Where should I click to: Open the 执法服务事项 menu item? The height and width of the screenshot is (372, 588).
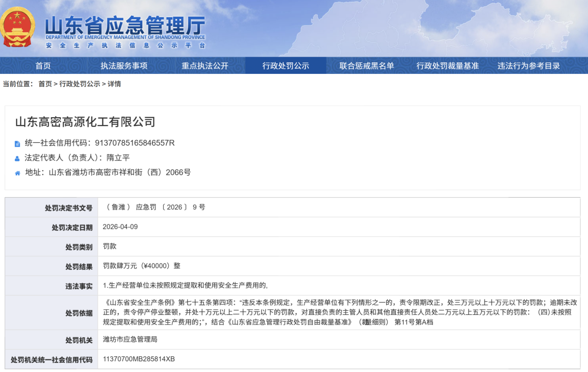[x=124, y=66]
